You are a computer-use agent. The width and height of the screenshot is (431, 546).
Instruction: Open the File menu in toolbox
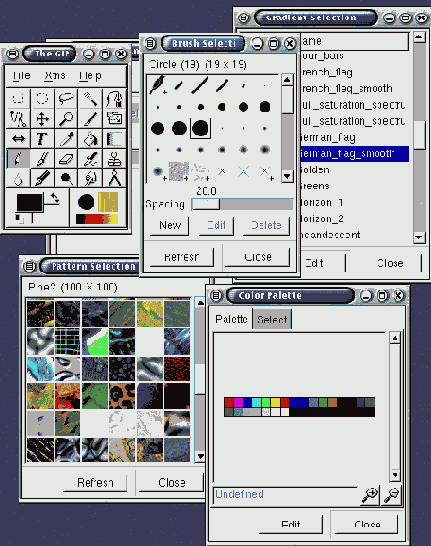pyautogui.click(x=22, y=76)
